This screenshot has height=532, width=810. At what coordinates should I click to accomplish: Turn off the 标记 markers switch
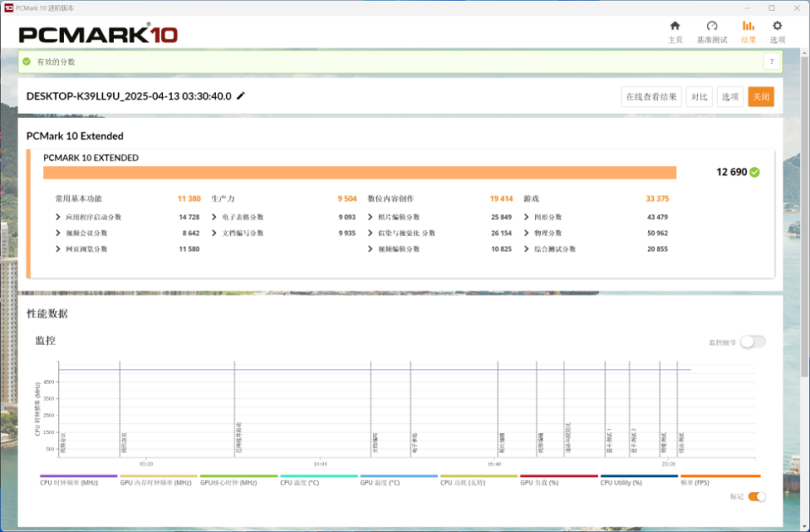(757, 497)
